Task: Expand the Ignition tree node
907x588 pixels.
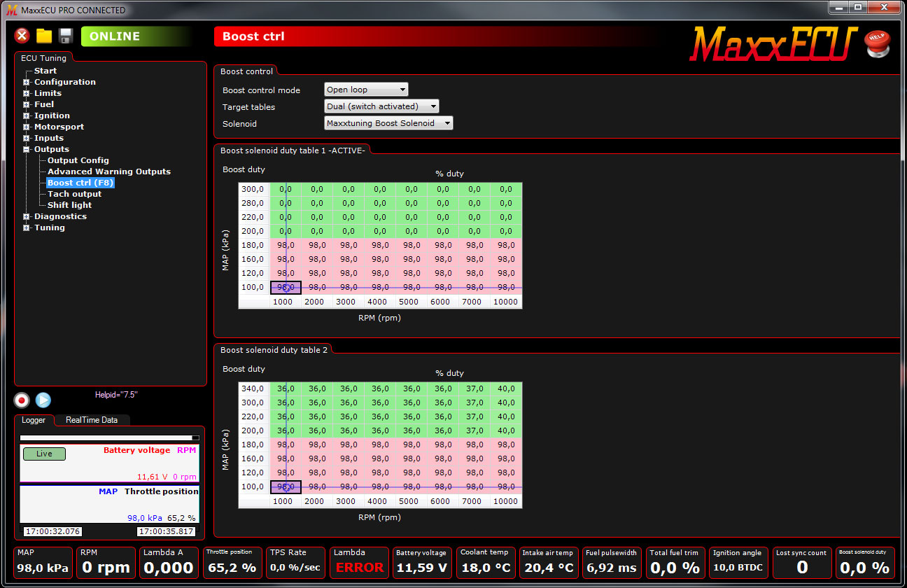Action: 27,115
